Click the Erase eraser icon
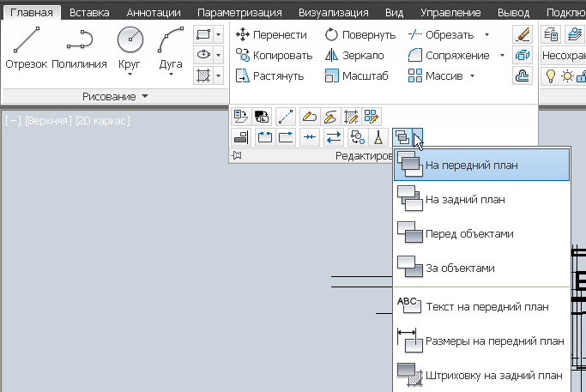 (x=523, y=34)
